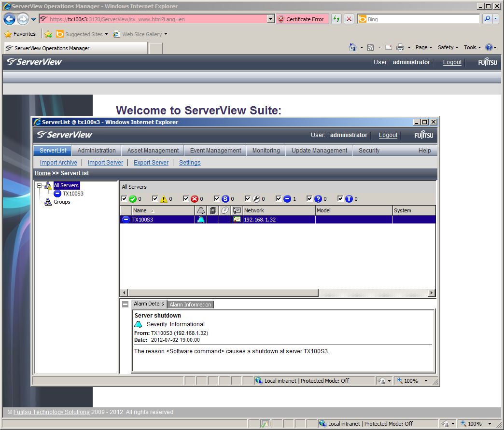Toggle the not manageable blue minus filter

click(279, 199)
